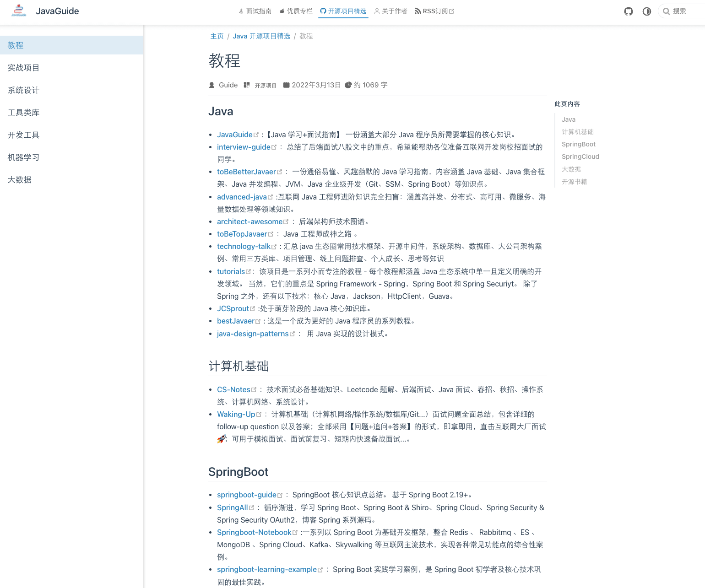
Task: Open the java-design-patterns project link
Action: tap(253, 334)
